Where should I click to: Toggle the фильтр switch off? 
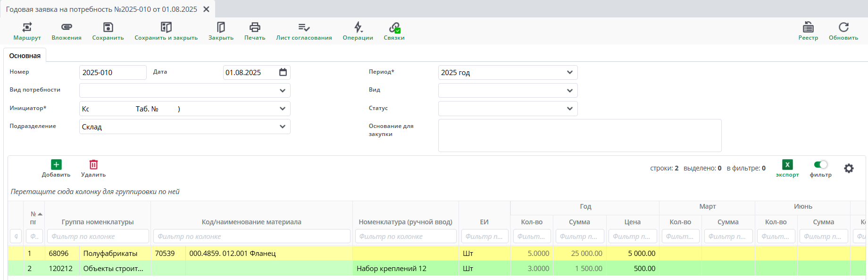coord(820,165)
